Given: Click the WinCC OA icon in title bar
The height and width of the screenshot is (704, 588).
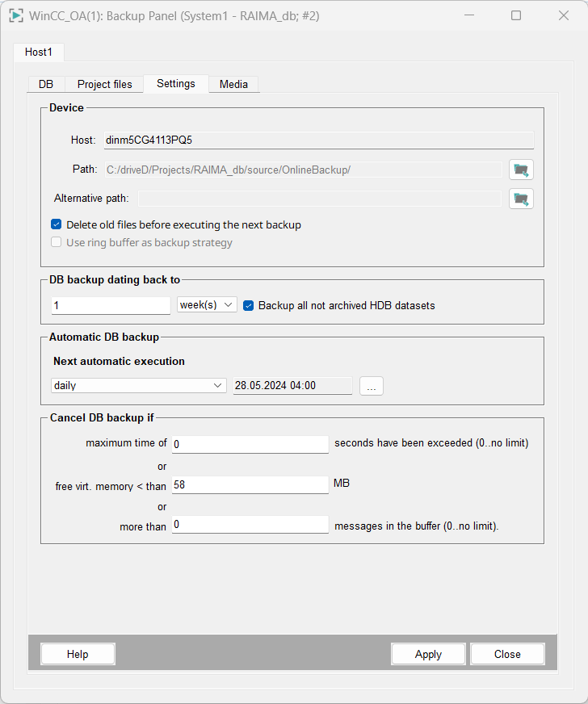Looking at the screenshot, I should pyautogui.click(x=15, y=15).
